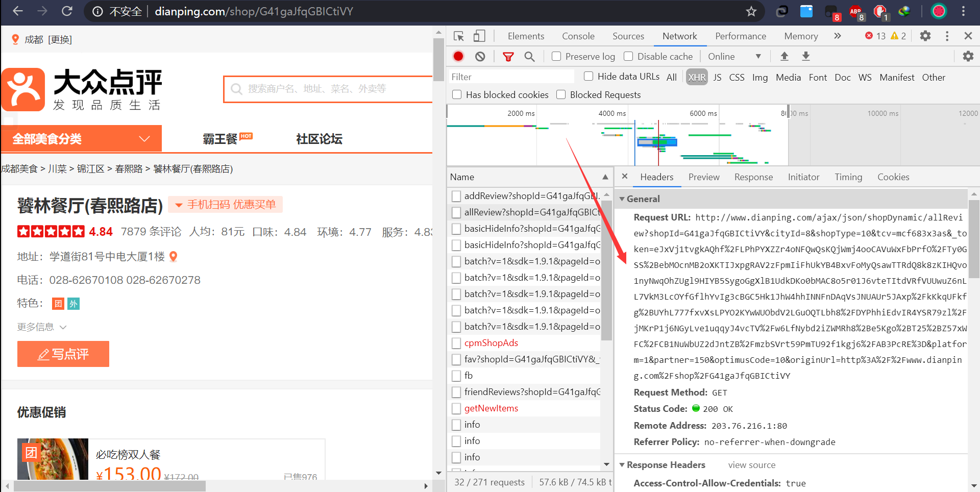Viewport: 980px width, 492px height.
Task: Clear the network log
Action: click(x=480, y=57)
